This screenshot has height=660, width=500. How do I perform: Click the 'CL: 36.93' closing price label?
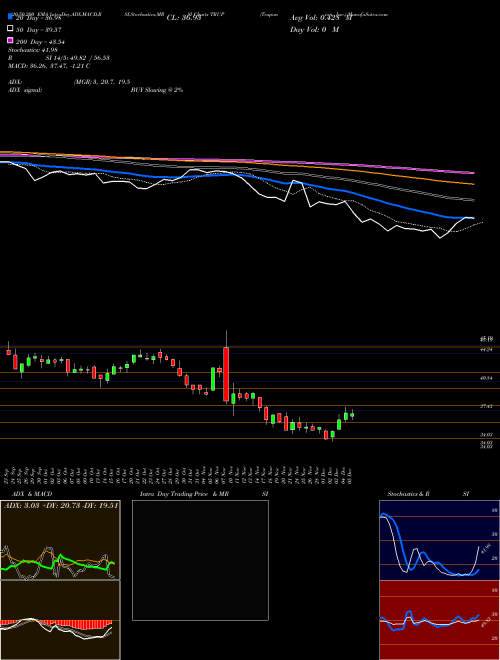(184, 18)
